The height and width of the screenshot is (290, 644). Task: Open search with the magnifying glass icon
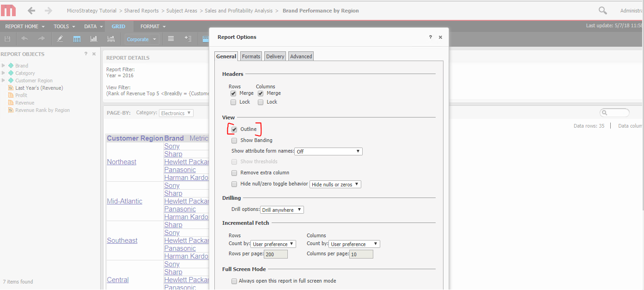602,10
